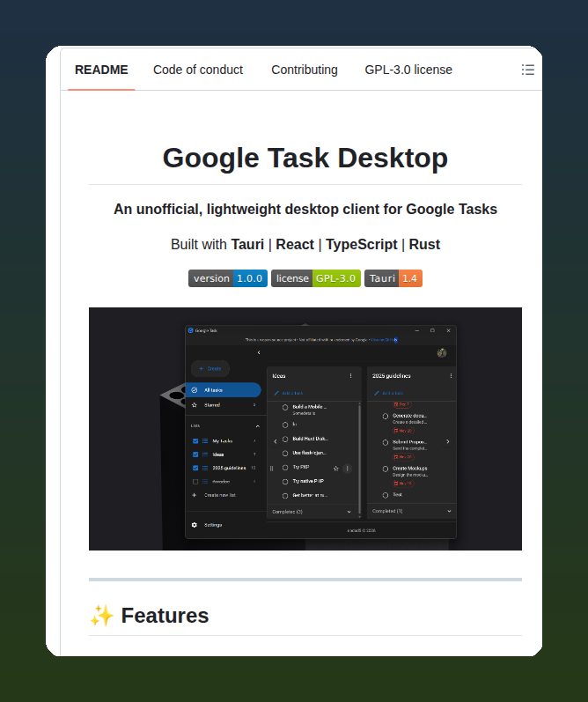The image size is (588, 702).
Task: Click the Ideas column scrollbar
Action: coord(359,460)
